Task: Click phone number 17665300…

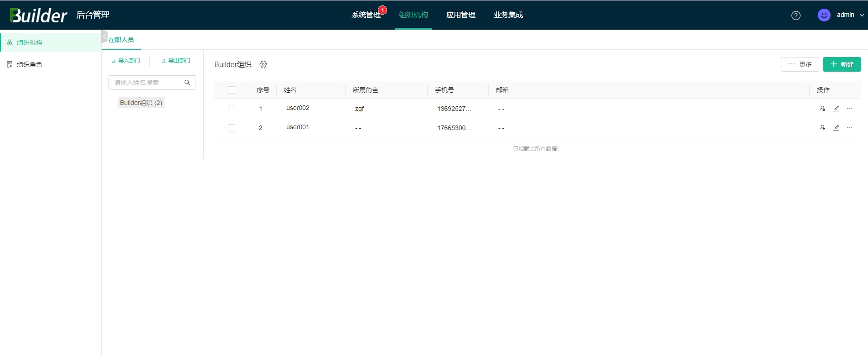Action: [454, 128]
